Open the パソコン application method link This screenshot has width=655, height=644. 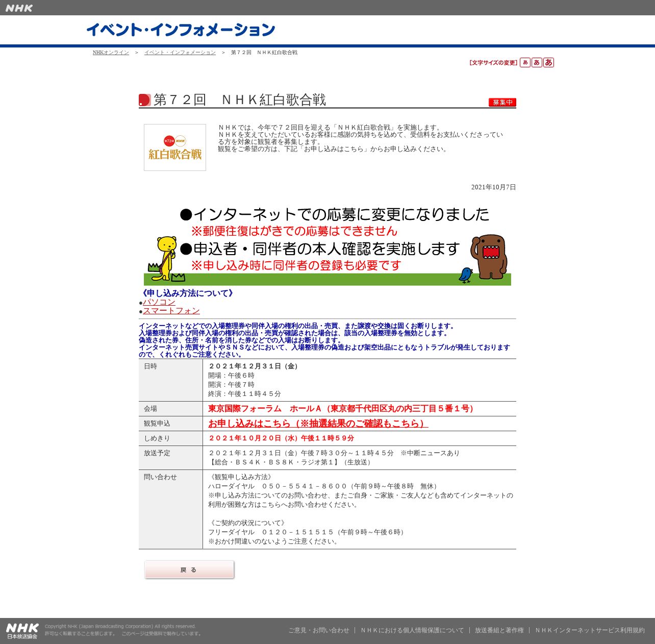159,302
